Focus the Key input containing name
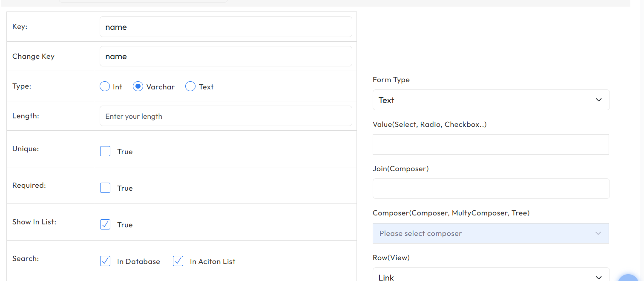644x281 pixels. [x=226, y=27]
